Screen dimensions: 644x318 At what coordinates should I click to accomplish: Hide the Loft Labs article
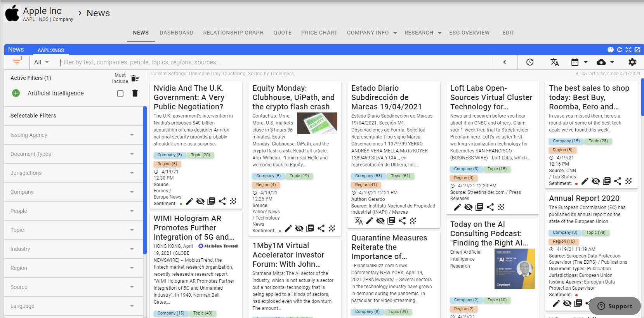coord(469,207)
